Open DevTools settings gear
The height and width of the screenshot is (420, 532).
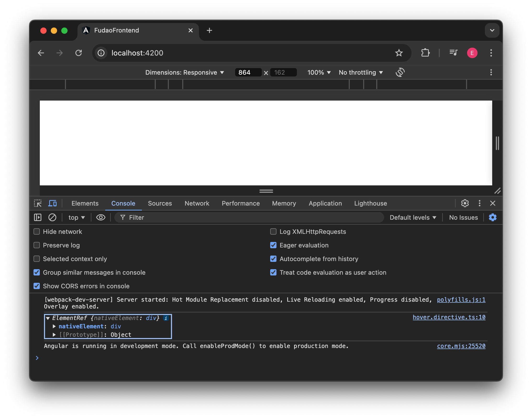click(x=465, y=203)
